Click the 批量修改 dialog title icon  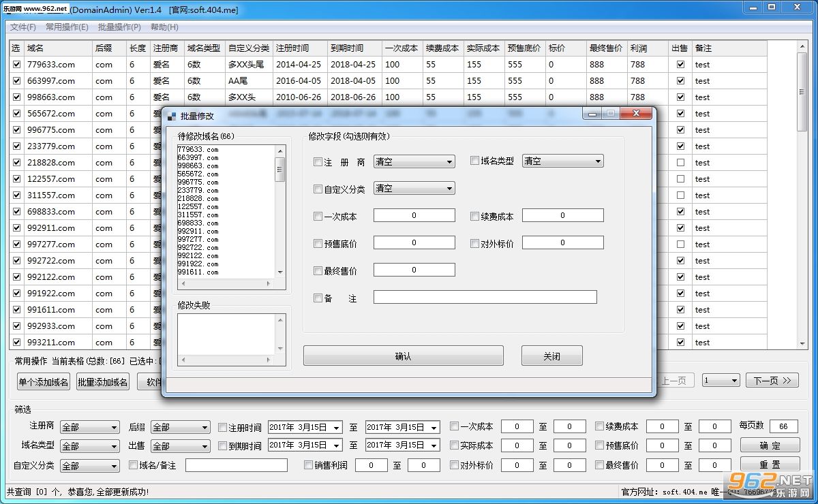tap(172, 116)
